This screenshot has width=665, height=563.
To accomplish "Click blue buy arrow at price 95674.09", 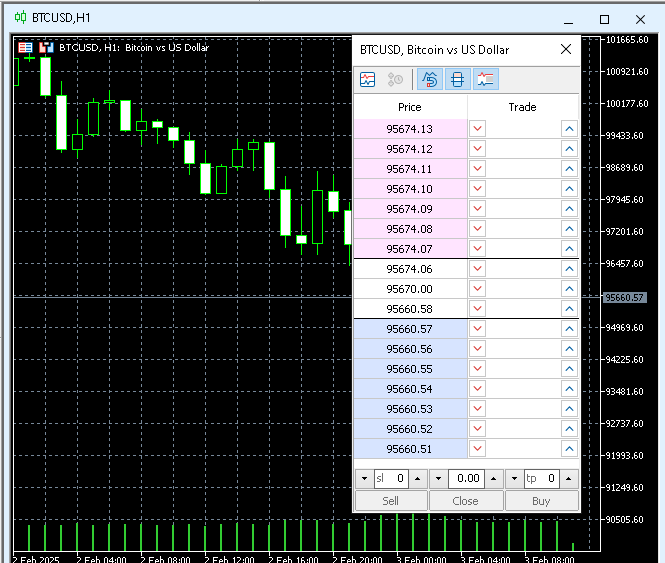I will coord(569,208).
